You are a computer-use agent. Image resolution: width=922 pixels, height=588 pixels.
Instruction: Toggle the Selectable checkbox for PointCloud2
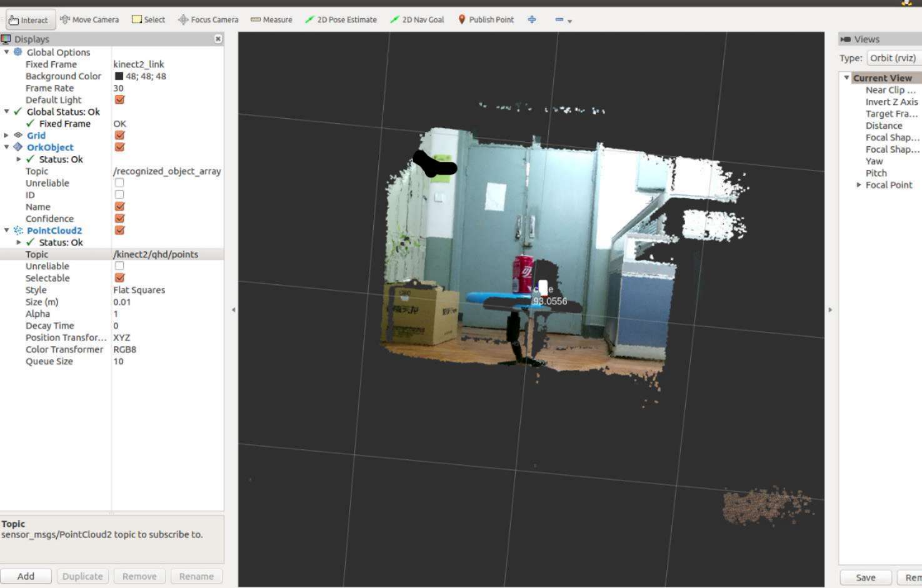coord(119,277)
